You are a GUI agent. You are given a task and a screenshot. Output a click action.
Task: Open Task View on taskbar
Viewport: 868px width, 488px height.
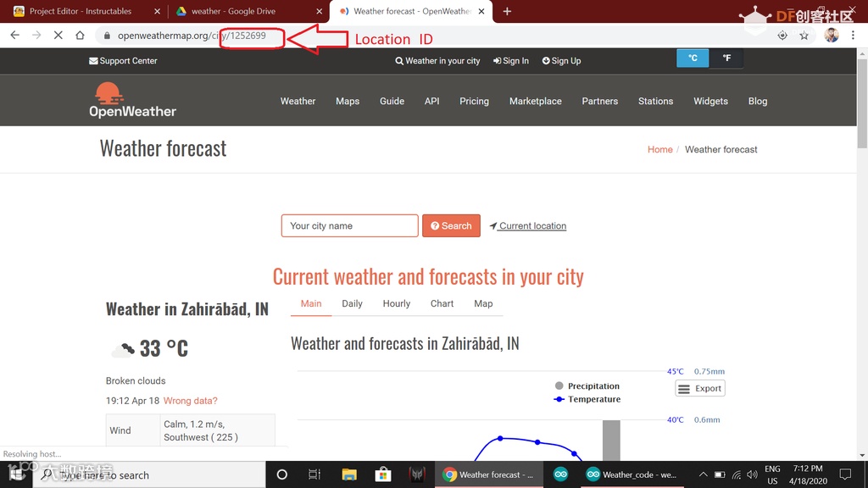[314, 474]
